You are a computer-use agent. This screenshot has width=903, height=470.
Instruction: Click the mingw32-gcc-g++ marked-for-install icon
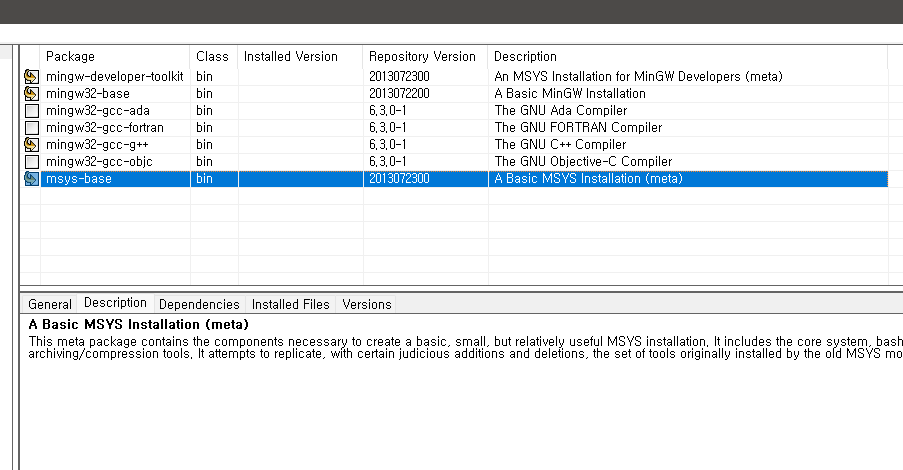click(x=32, y=145)
